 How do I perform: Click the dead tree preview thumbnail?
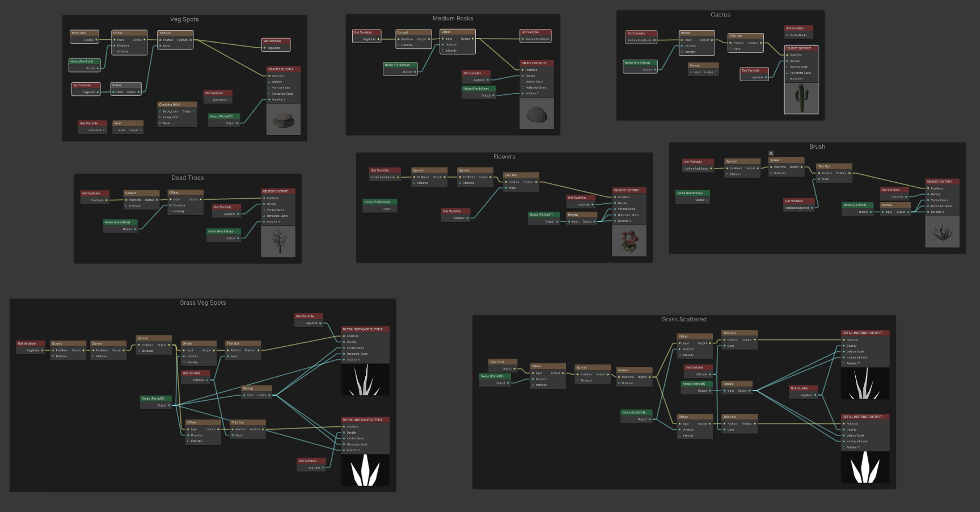(x=278, y=242)
